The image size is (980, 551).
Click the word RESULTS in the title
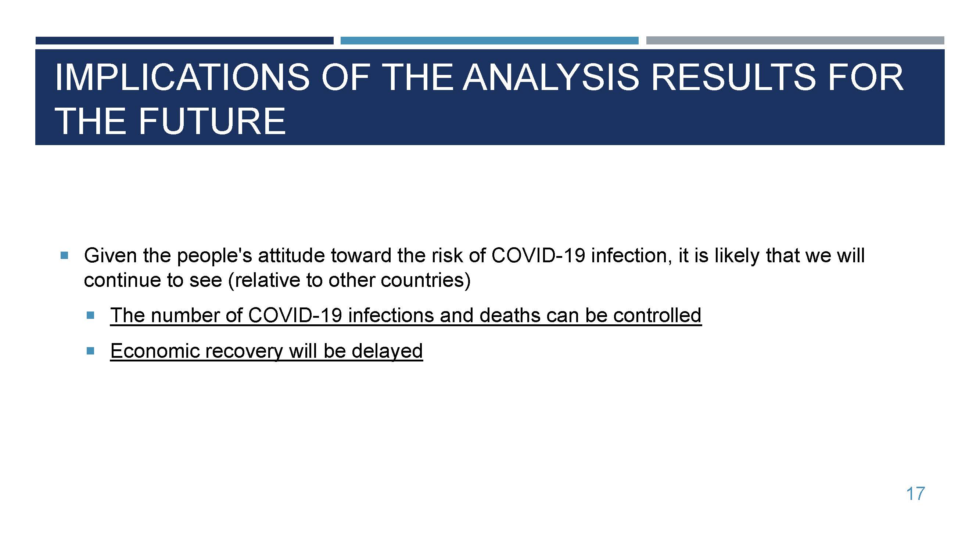click(x=733, y=78)
